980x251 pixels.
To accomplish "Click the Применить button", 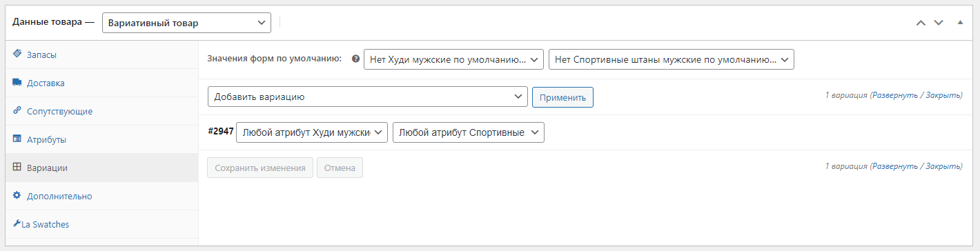I will click(x=562, y=97).
